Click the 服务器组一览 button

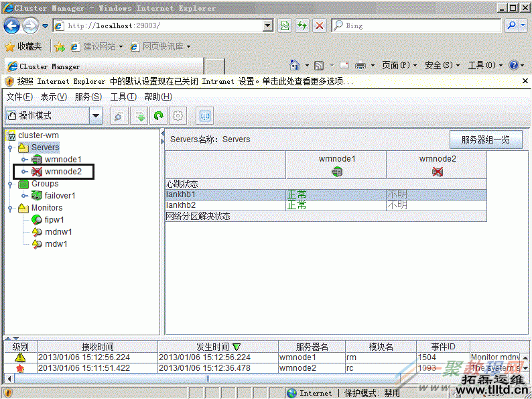[x=486, y=139]
